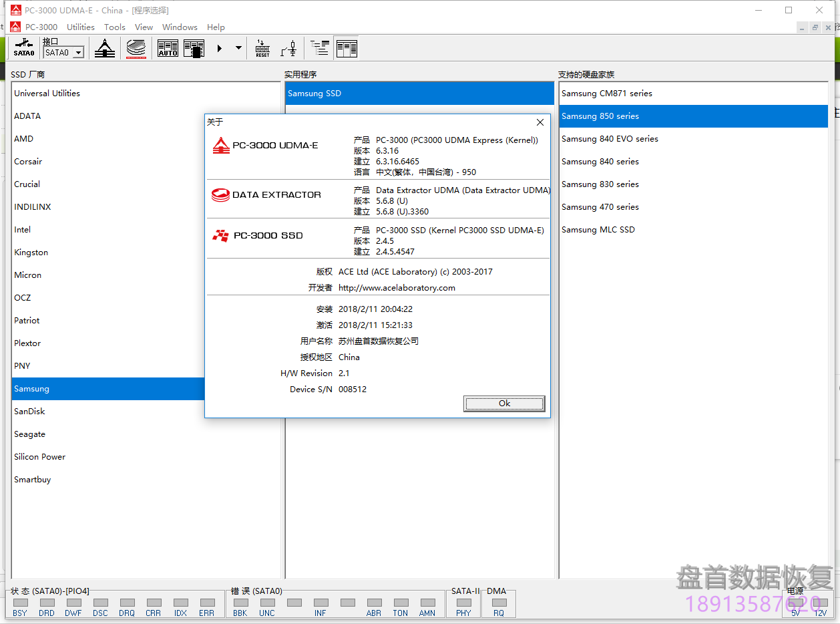The image size is (840, 624).
Task: Click the RESET toolbar icon
Action: [x=262, y=48]
